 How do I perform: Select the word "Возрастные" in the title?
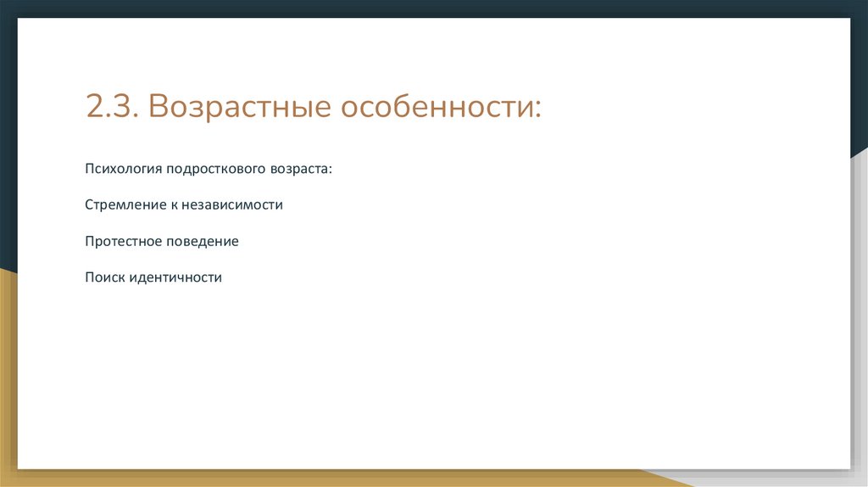[240, 108]
